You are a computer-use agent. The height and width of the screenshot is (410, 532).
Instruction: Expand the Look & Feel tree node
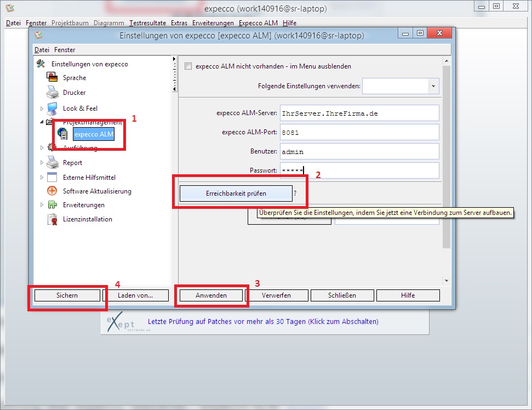(42, 109)
